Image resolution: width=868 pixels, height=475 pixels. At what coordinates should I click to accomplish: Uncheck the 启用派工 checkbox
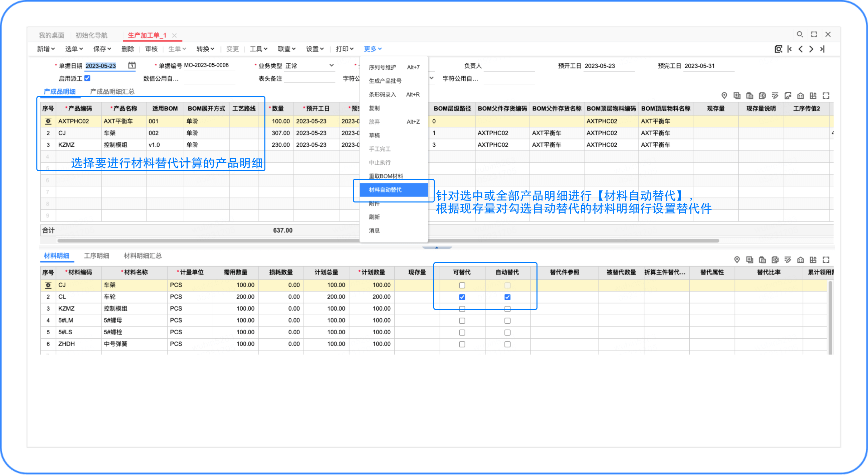pos(87,78)
